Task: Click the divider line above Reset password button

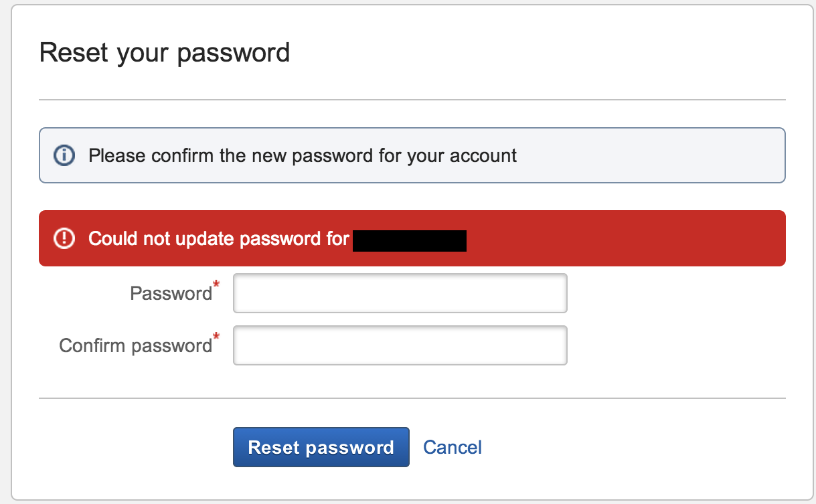Action: (412, 398)
